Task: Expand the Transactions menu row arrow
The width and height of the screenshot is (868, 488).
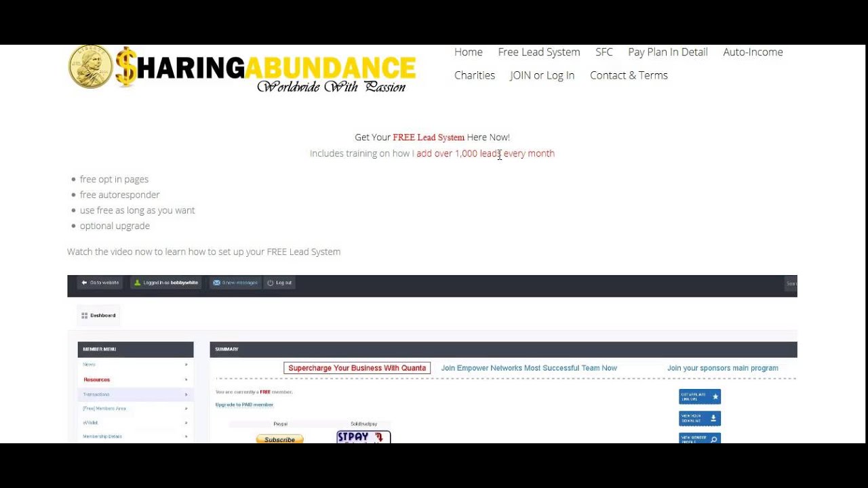Action: 186,394
